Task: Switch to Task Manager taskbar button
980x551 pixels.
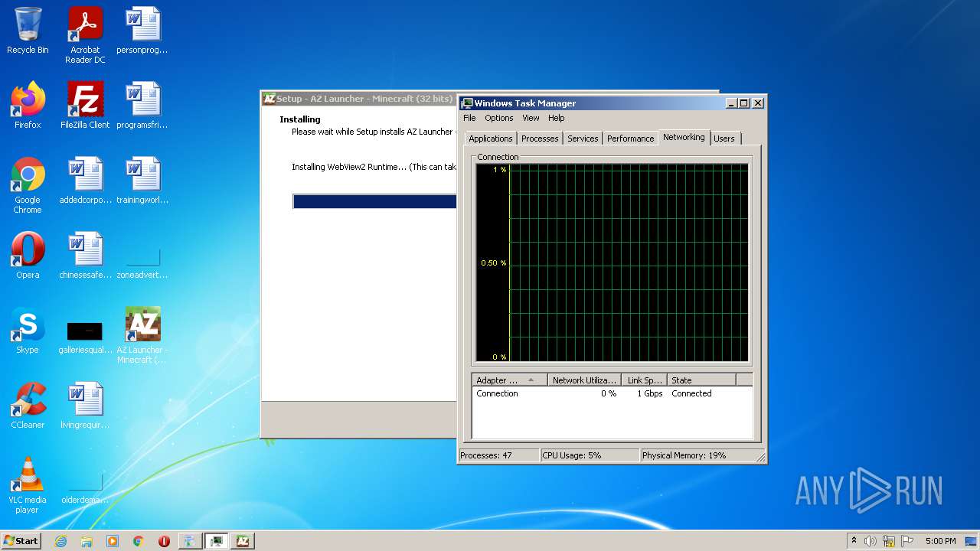Action: tap(217, 541)
